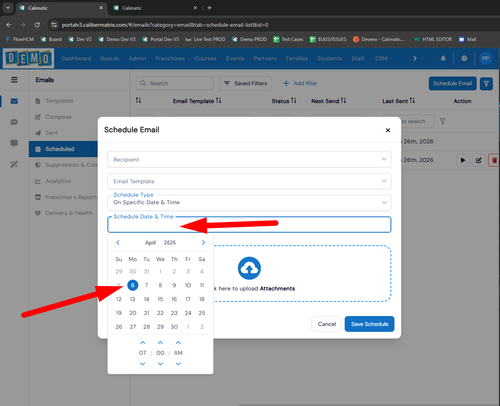Open the Schedule Type dropdown
The image size is (500, 406).
[249, 202]
